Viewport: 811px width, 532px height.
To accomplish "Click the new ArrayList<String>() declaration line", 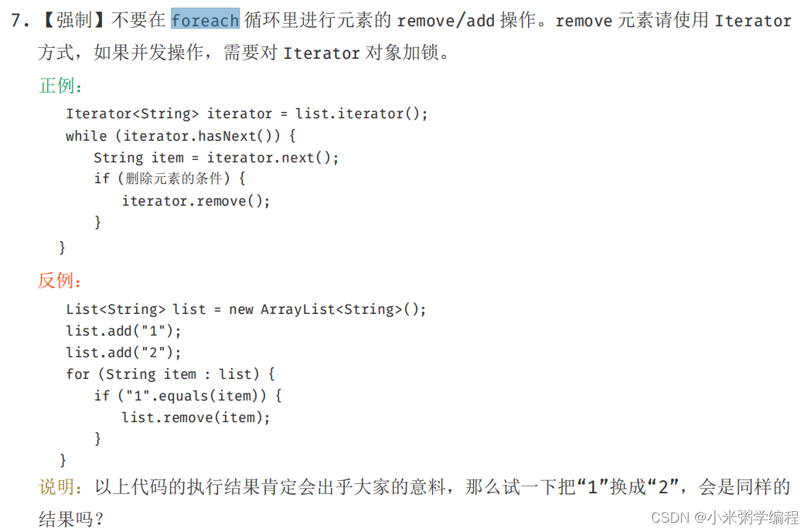I will tap(246, 309).
